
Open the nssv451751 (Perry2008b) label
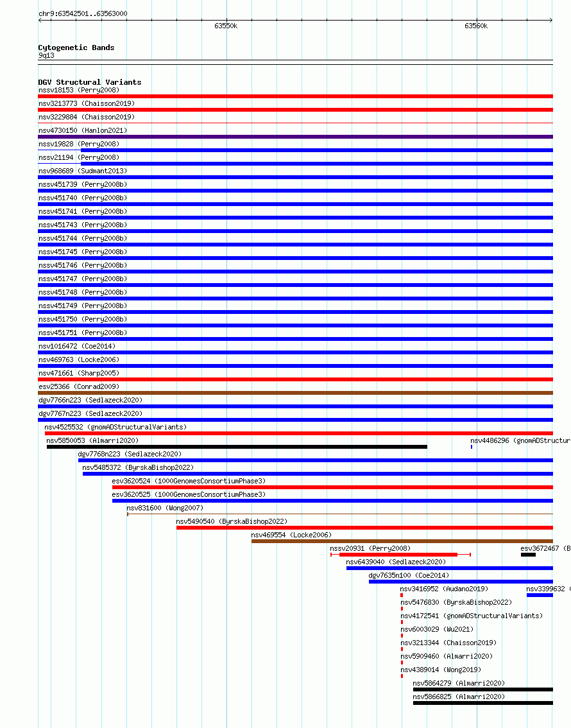pos(83,333)
